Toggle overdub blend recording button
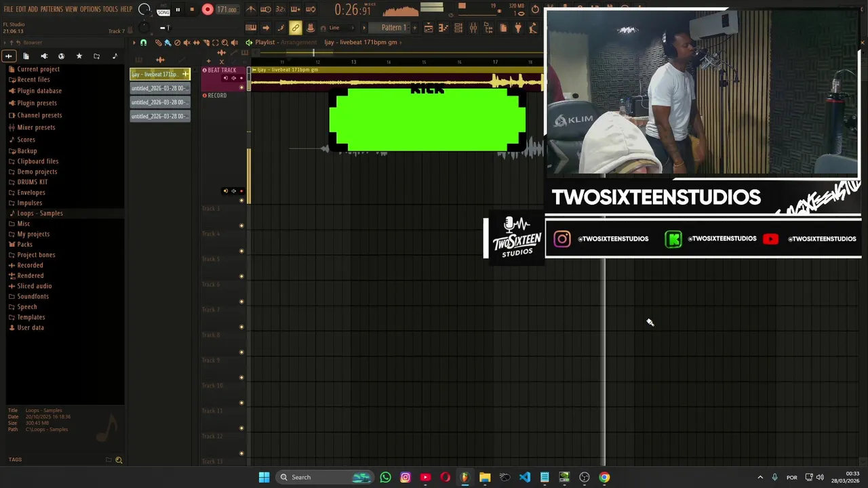868x488 pixels. (296, 9)
